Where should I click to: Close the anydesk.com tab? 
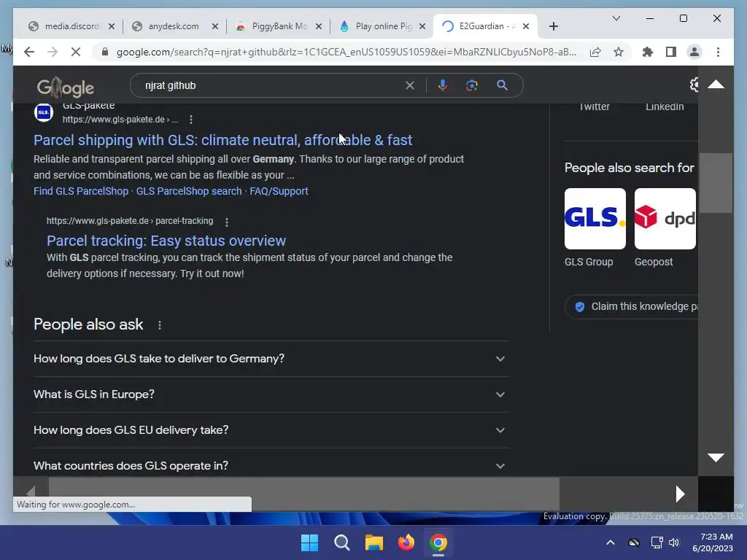pos(215,26)
